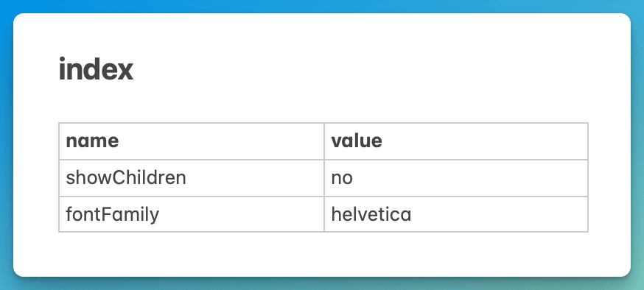Click the helvetica value cell
The width and height of the screenshot is (644, 290).
click(x=456, y=214)
